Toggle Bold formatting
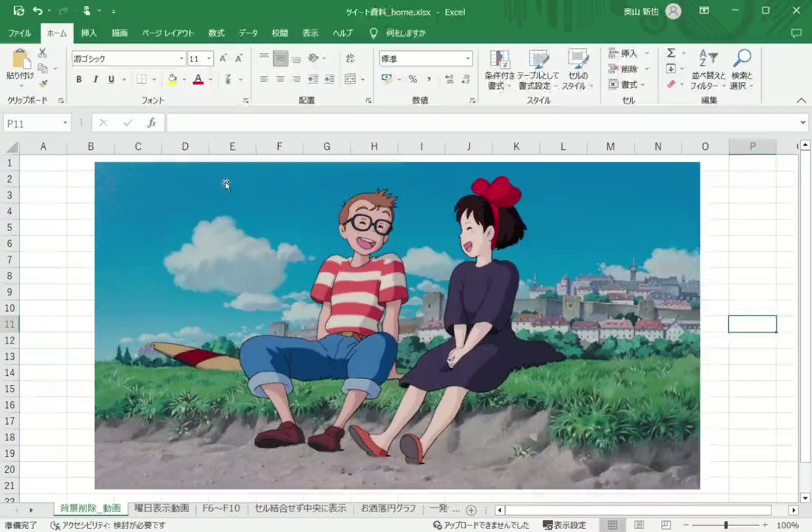The height and width of the screenshot is (532, 812). [78, 79]
